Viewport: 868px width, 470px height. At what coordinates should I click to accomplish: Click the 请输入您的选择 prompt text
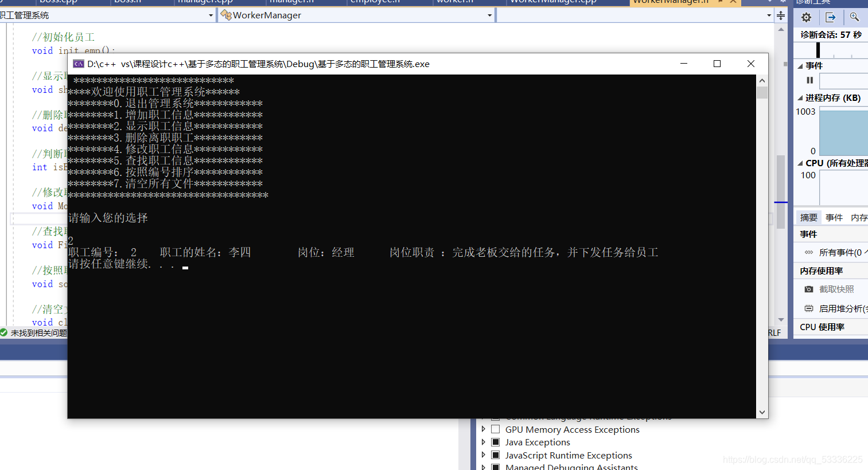[x=108, y=218]
